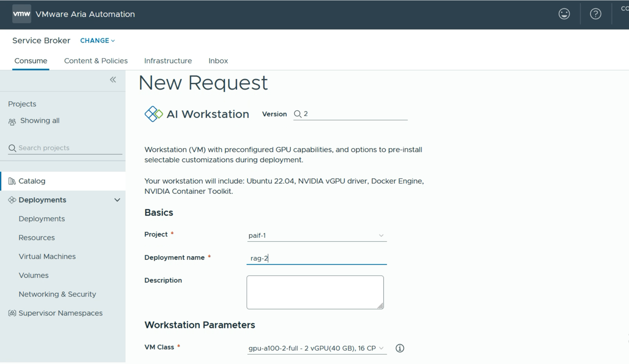Viewport: 629px width, 364px height.
Task: Click the Version search magnifier icon
Action: point(298,114)
